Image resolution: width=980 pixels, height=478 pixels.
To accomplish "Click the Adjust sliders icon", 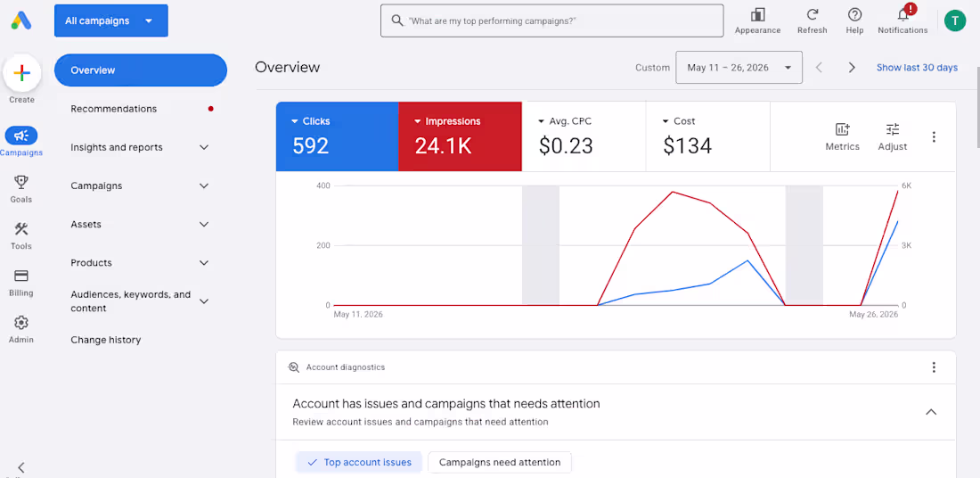I will coord(893,129).
